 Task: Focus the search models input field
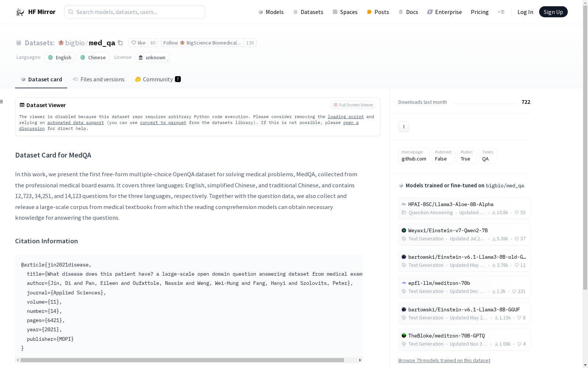click(x=135, y=12)
